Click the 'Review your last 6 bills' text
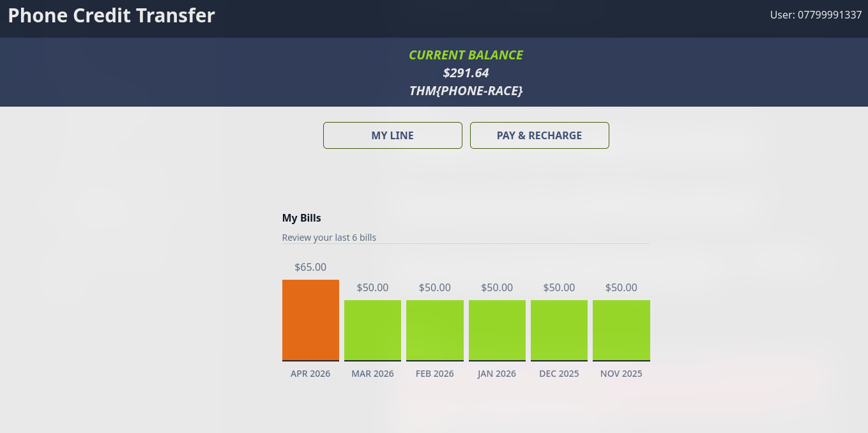The image size is (868, 433). pyautogui.click(x=329, y=238)
